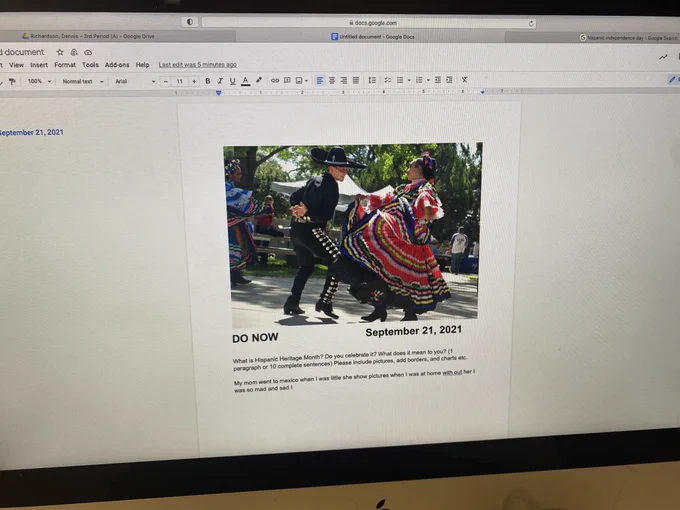This screenshot has height=510, width=680.
Task: Toggle underline formatting
Action: click(232, 81)
